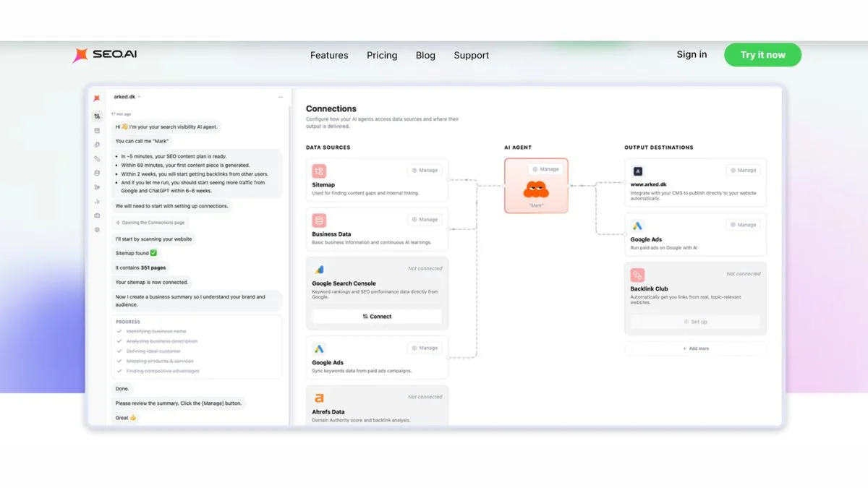Click Add more under Output Destinations
Image resolution: width=868 pixels, height=488 pixels.
click(x=695, y=348)
